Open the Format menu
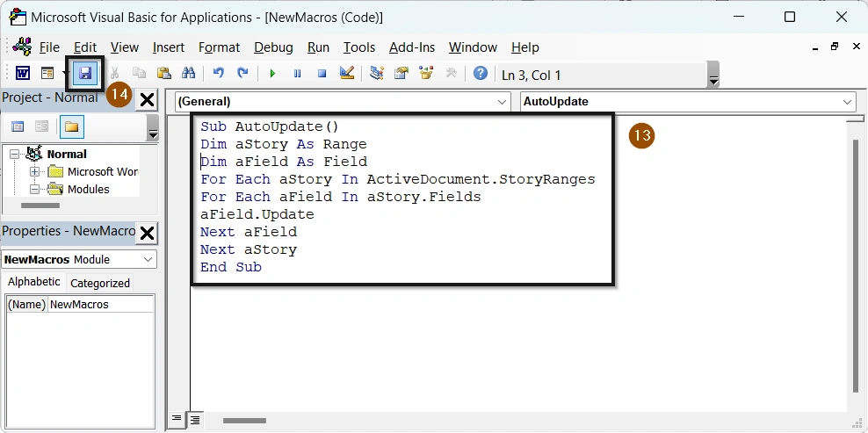Viewport: 868px width, 433px height. (220, 47)
